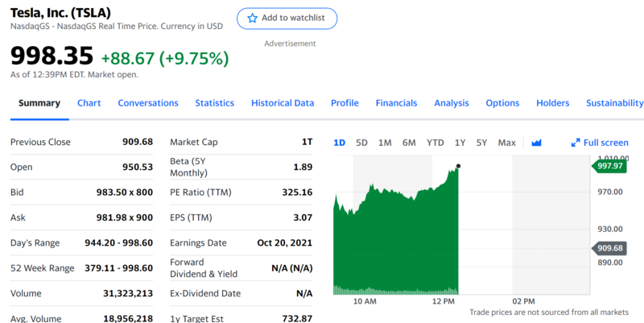The width and height of the screenshot is (644, 323).
Task: Click the gray 909.68 previous close tag
Action: point(609,248)
